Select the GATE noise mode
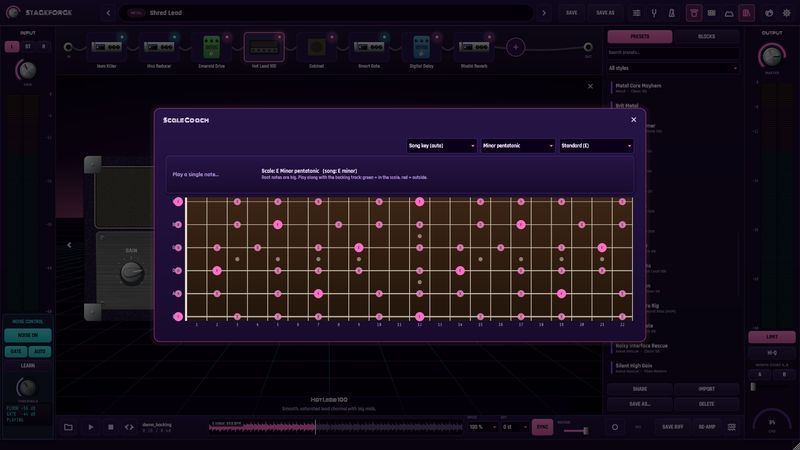Screen dimensions: 800x450 16,352
